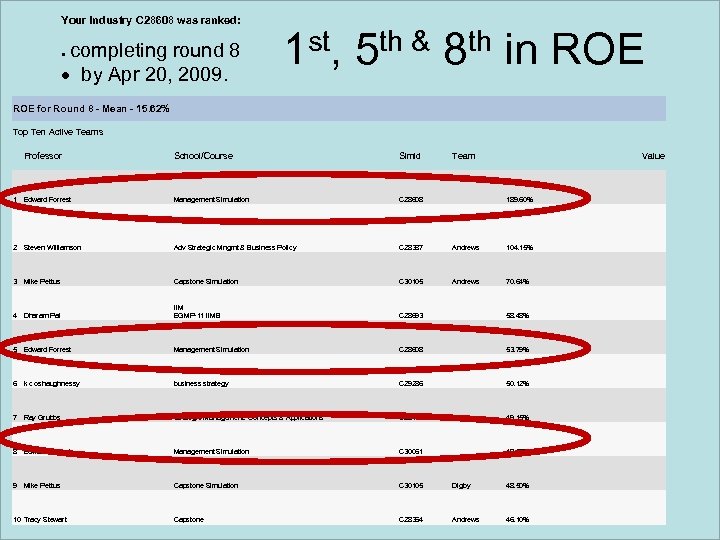Image resolution: width=720 pixels, height=540 pixels.
Task: Select the "Ray Grubbs" professor name
Action: (x=42, y=417)
